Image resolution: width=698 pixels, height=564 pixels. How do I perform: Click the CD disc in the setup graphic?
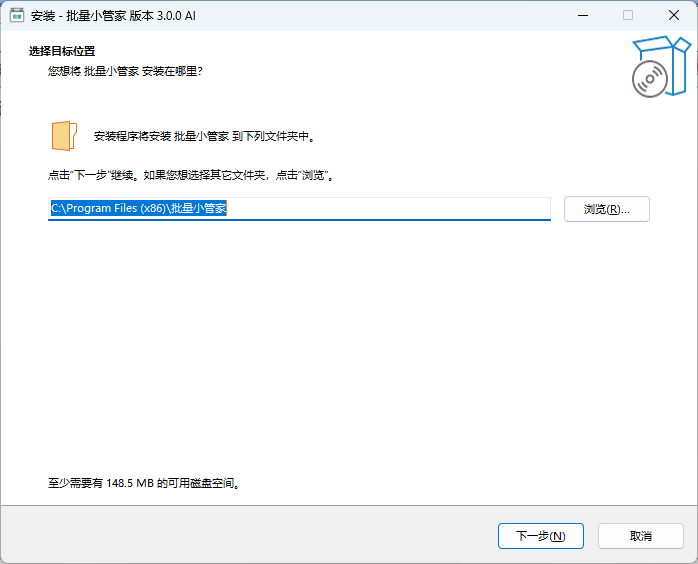(x=649, y=78)
